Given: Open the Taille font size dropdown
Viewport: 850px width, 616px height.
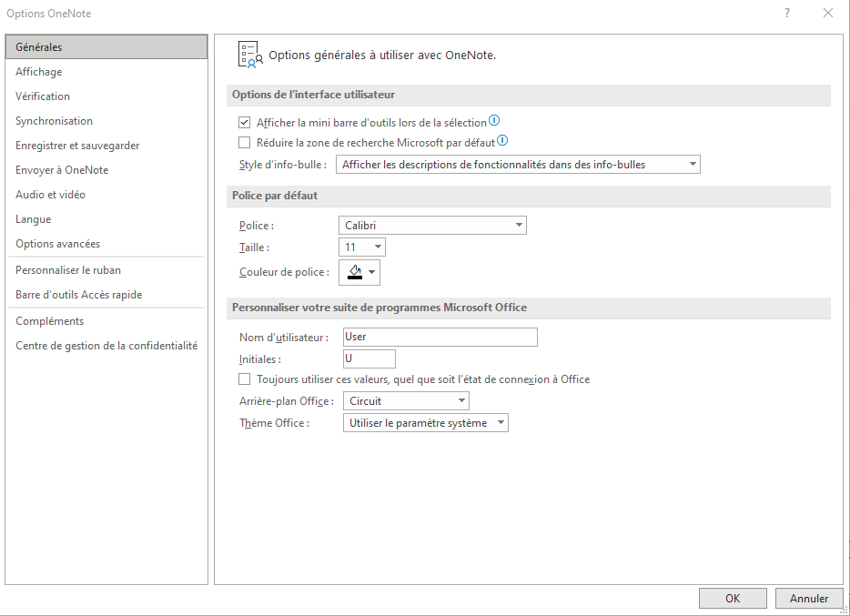Looking at the screenshot, I should click(362, 247).
